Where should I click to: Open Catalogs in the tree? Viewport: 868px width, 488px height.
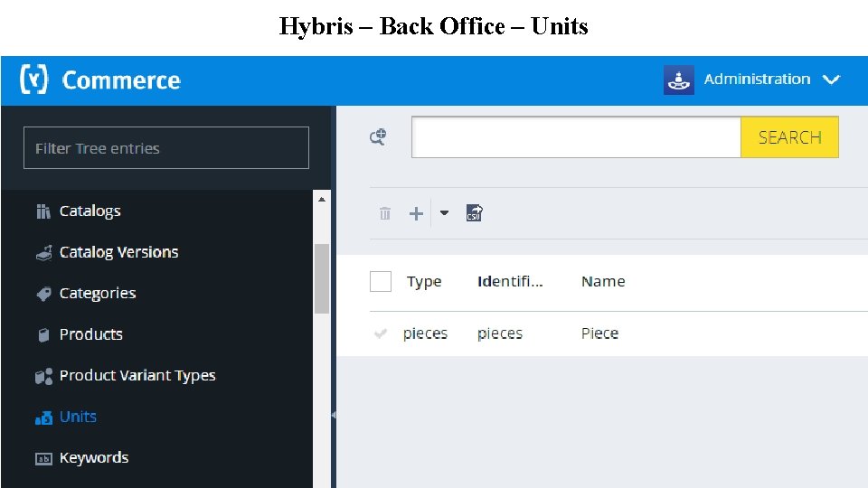click(90, 211)
